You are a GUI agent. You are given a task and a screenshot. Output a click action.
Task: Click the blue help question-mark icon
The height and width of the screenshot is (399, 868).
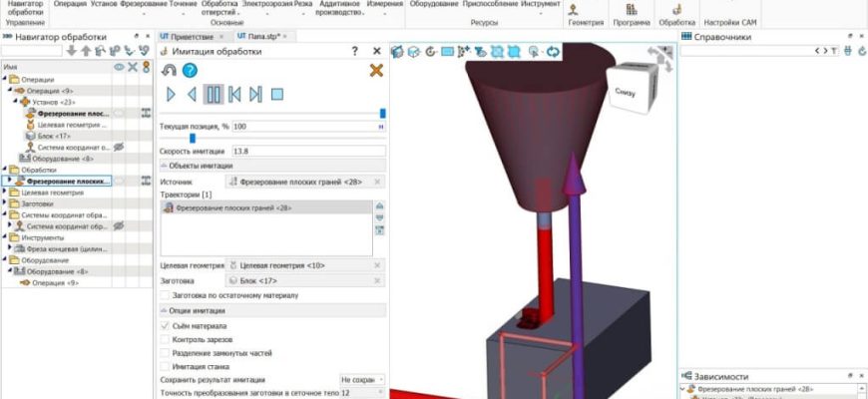click(190, 70)
